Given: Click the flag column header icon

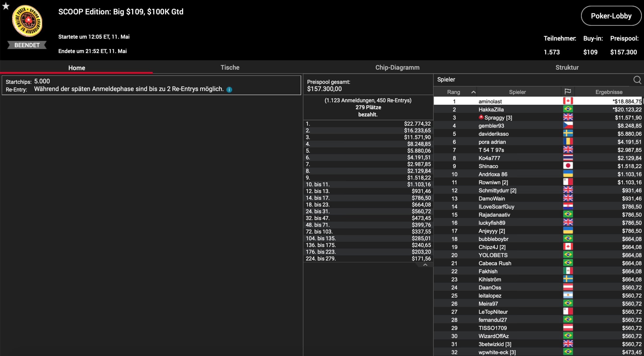Looking at the screenshot, I should click(x=568, y=92).
